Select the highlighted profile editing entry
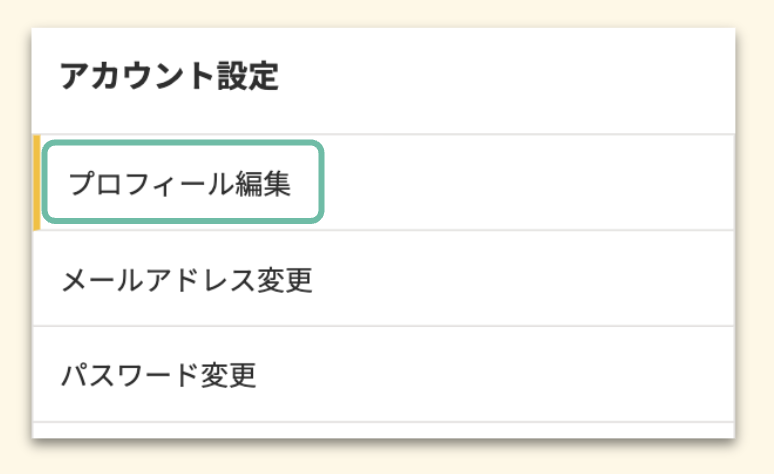 coord(180,184)
